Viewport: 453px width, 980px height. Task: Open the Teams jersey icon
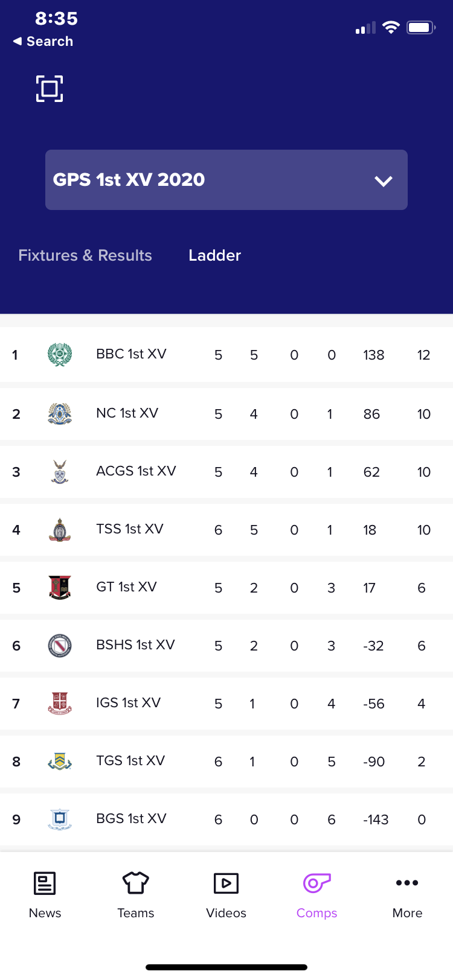[x=135, y=883]
